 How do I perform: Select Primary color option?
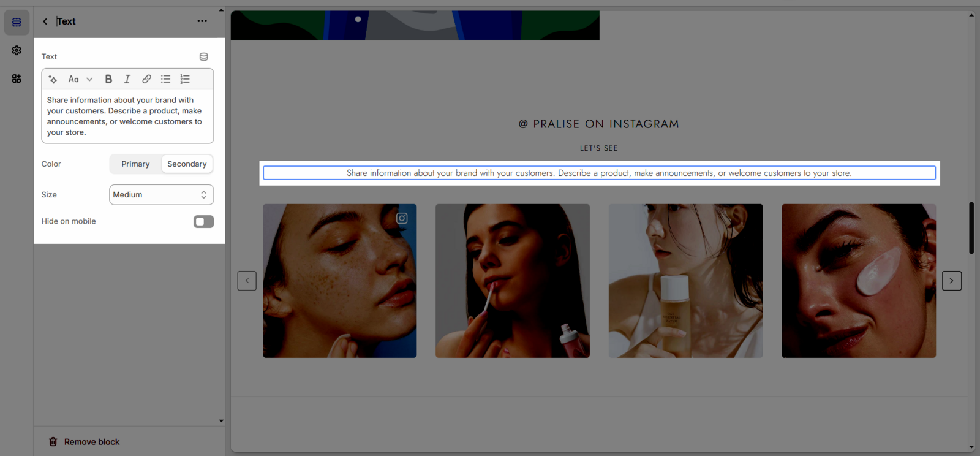(135, 164)
